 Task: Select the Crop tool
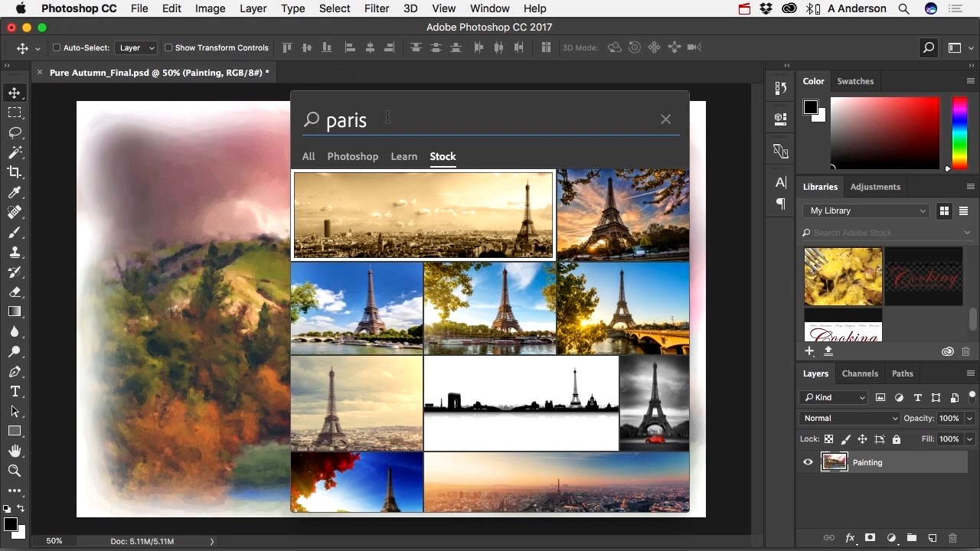15,172
